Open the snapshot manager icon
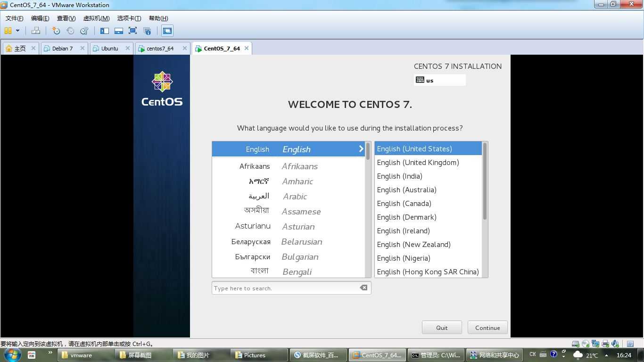This screenshot has width=644, height=362. pyautogui.click(x=84, y=31)
